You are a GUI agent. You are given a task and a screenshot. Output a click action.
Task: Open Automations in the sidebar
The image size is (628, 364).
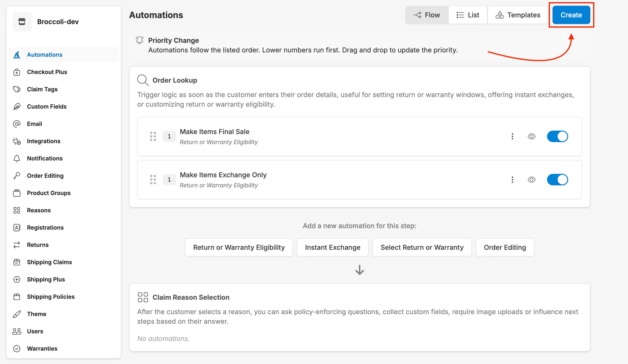click(x=44, y=55)
